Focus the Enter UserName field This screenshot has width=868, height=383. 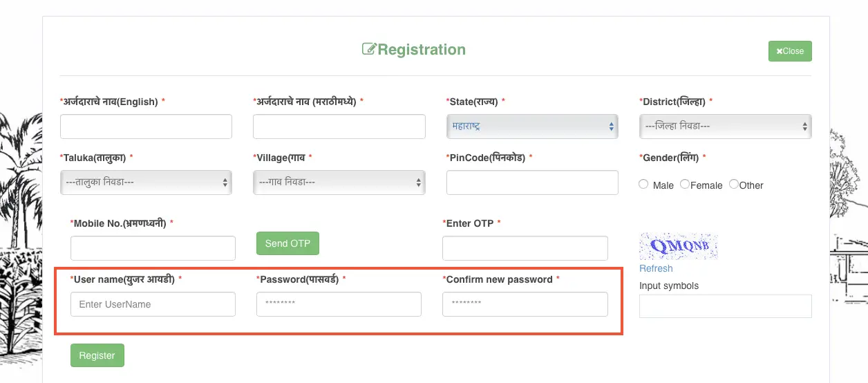pyautogui.click(x=153, y=304)
